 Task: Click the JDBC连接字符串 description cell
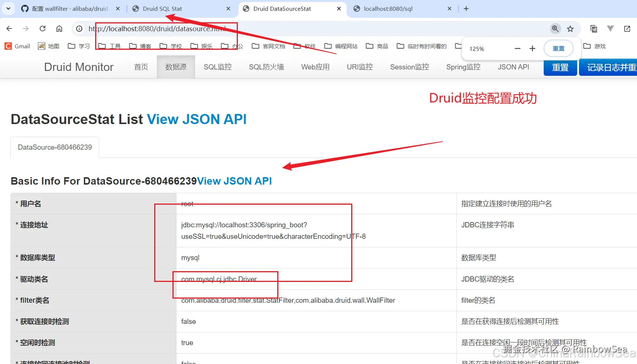coord(488,225)
